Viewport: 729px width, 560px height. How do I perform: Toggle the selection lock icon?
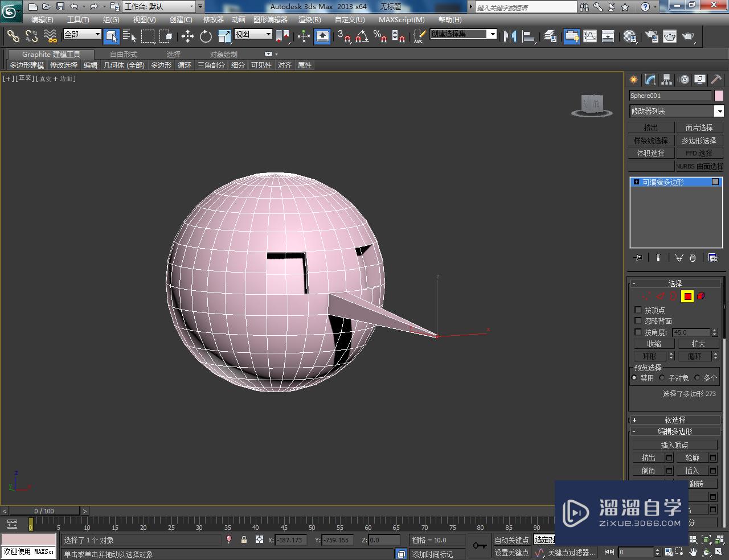(x=244, y=540)
